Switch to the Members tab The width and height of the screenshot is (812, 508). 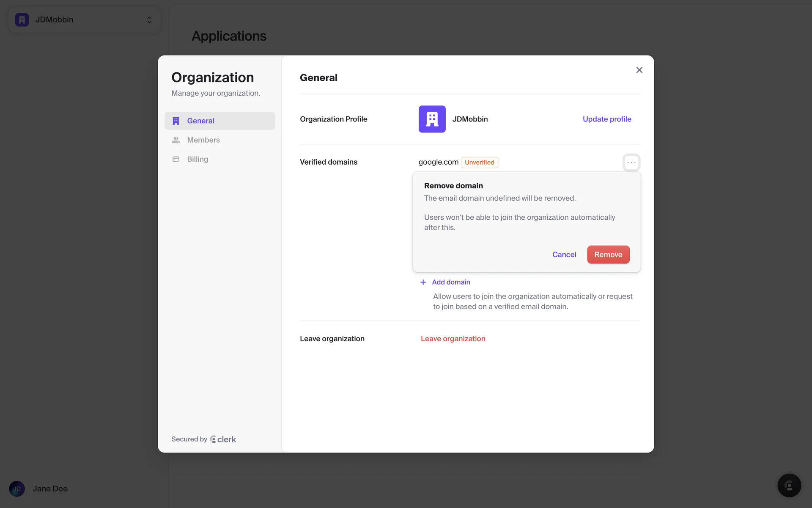(x=203, y=140)
